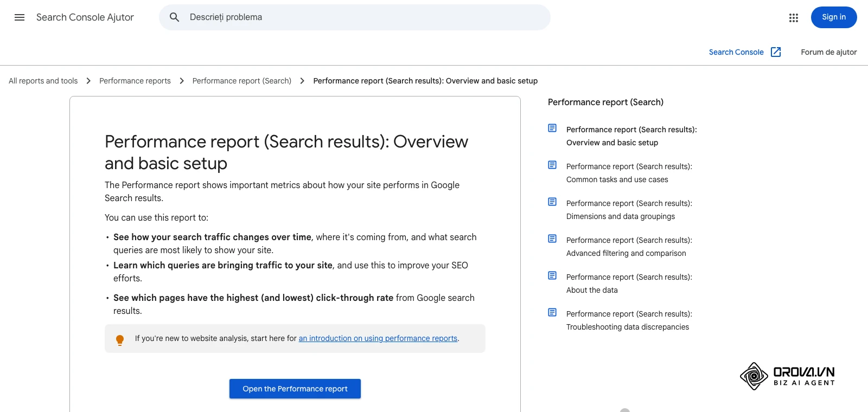Screen dimensions: 868x412
Task: Visit Forum de ajutor
Action: [829, 52]
